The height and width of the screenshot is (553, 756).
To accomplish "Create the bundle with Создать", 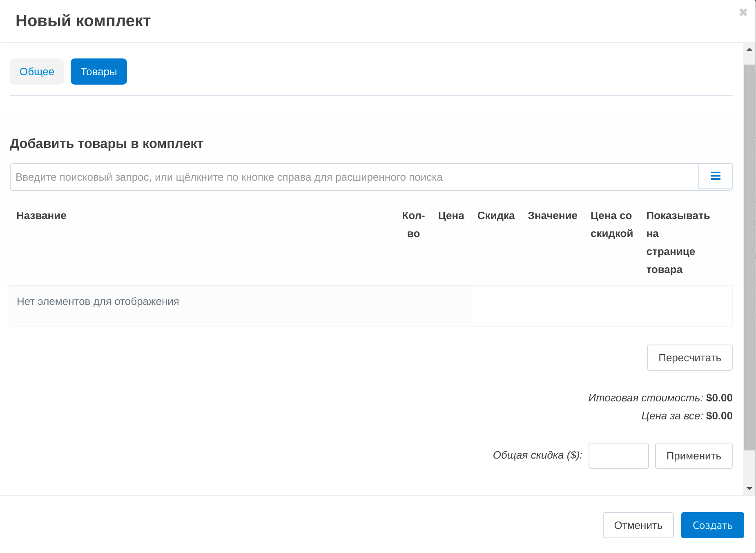I will [712, 525].
